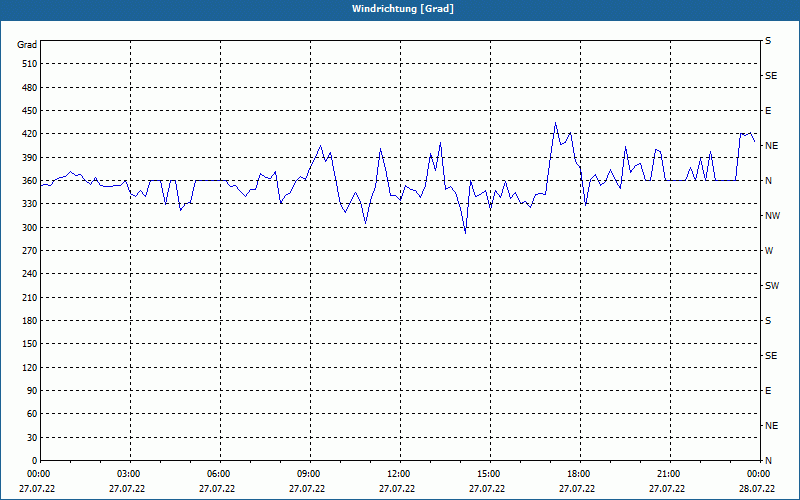Click the 60 degree axis label
Screen dimensions: 800x500
[x=32, y=414]
